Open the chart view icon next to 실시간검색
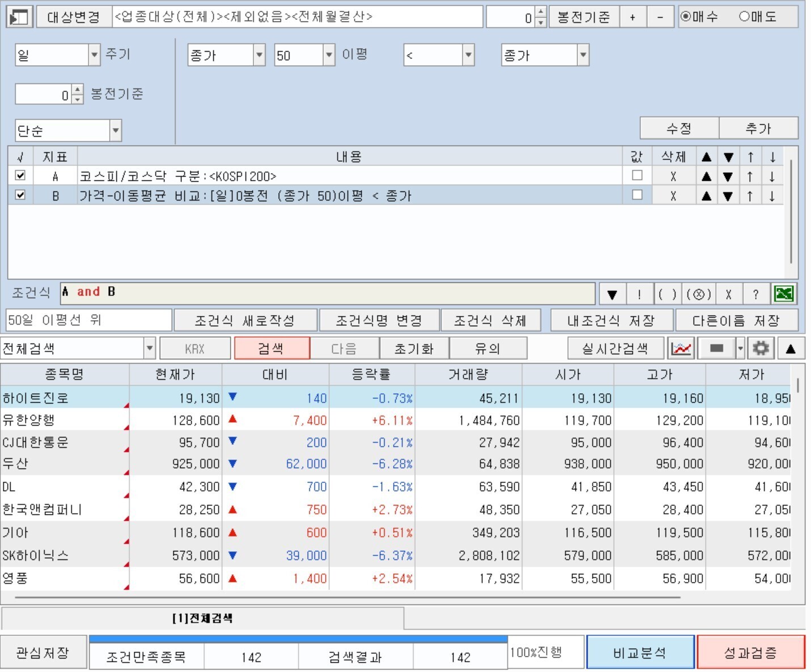 tap(681, 348)
